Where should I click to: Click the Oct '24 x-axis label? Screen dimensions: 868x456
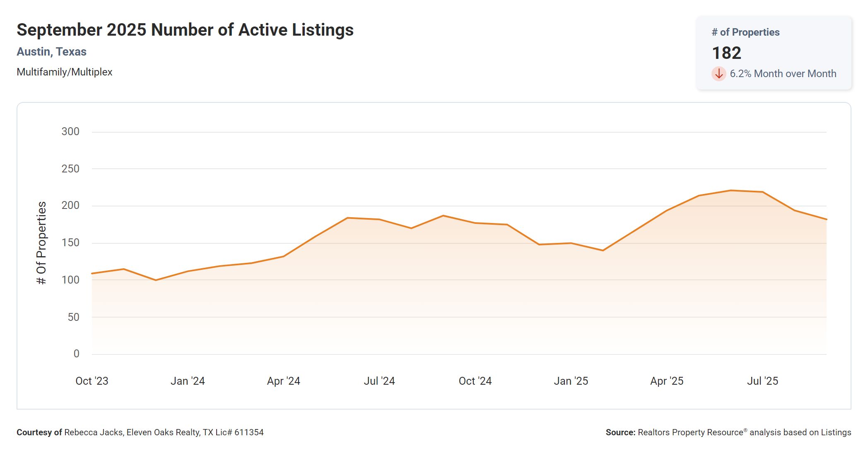475,381
